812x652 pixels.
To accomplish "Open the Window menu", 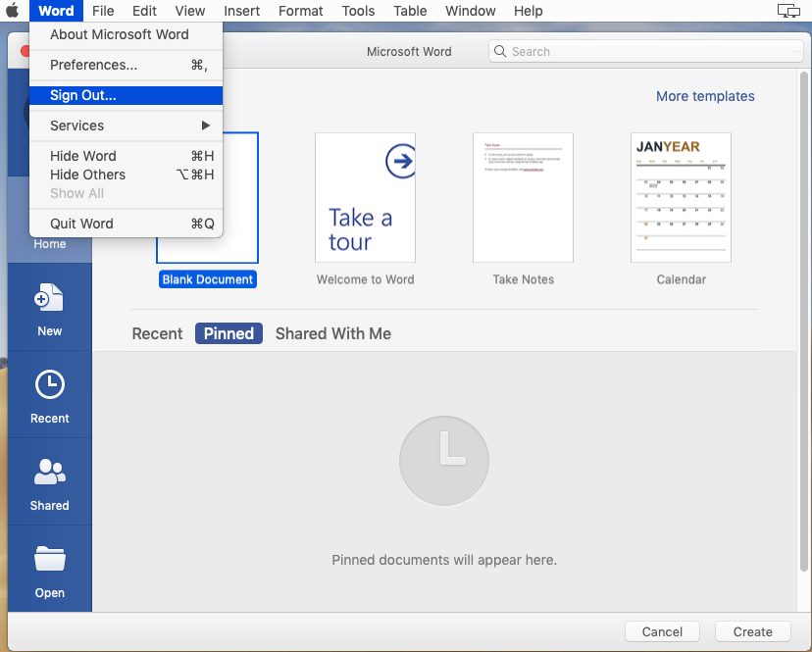I will tap(470, 11).
